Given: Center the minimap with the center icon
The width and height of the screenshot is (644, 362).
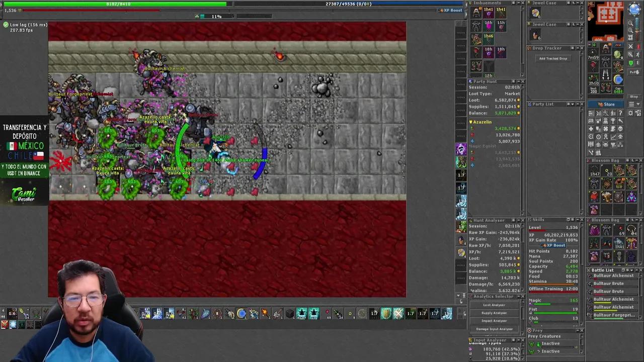Looking at the screenshot, I should coord(631,37).
